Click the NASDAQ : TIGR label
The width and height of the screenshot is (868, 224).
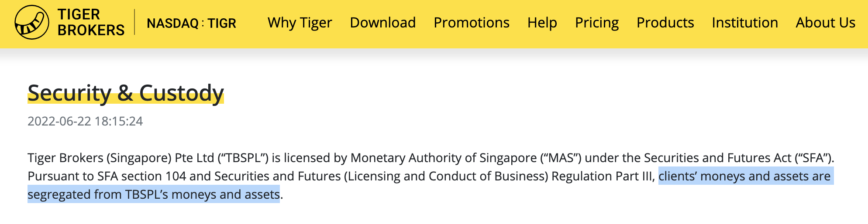pos(191,23)
